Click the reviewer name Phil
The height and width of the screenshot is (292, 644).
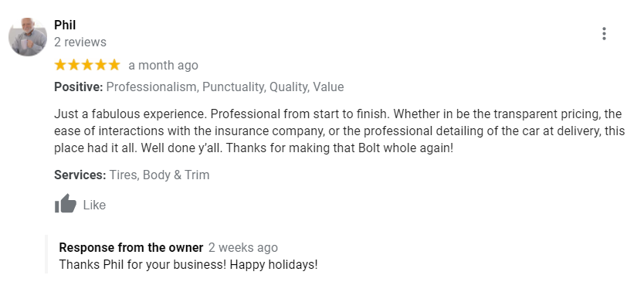[x=65, y=25]
